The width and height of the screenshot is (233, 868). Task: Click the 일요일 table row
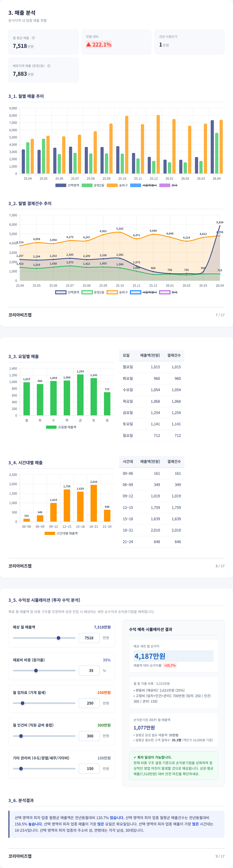152,436
